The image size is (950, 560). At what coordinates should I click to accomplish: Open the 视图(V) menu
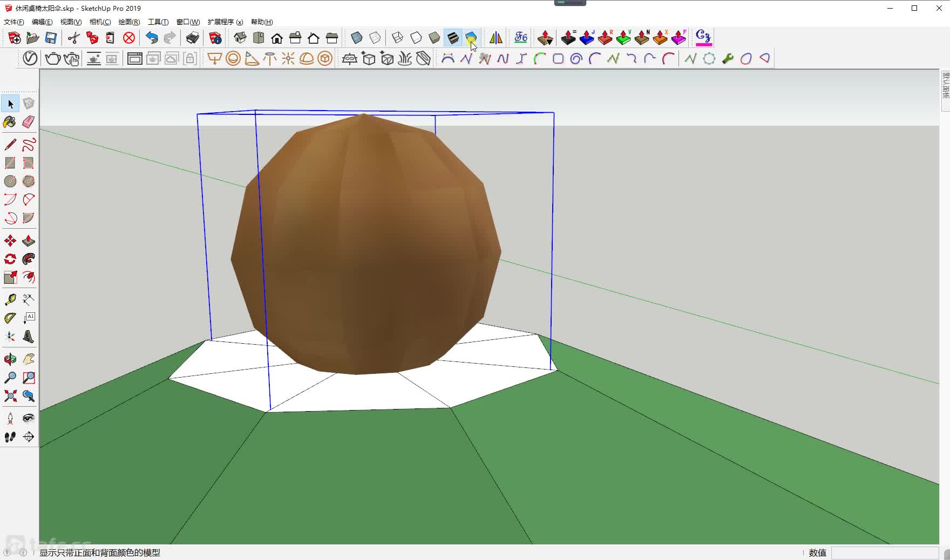[x=71, y=22]
